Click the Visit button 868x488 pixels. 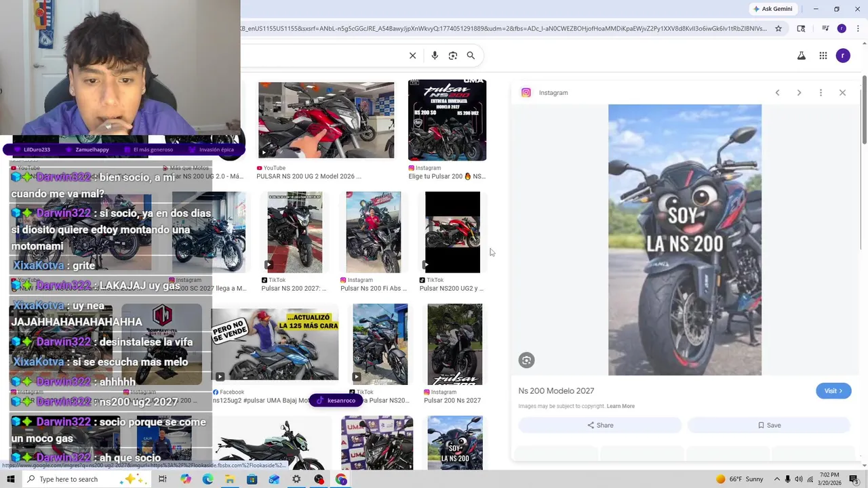[833, 391]
